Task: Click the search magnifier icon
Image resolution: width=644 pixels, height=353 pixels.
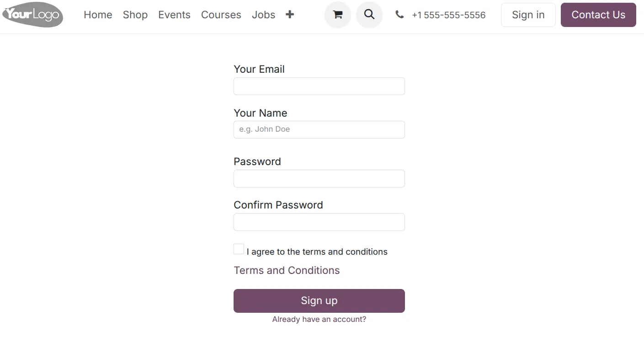Action: [x=369, y=15]
